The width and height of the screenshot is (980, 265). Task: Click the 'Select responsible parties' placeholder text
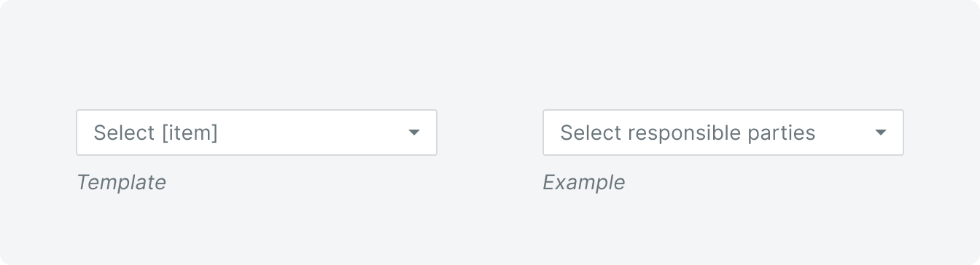688,132
